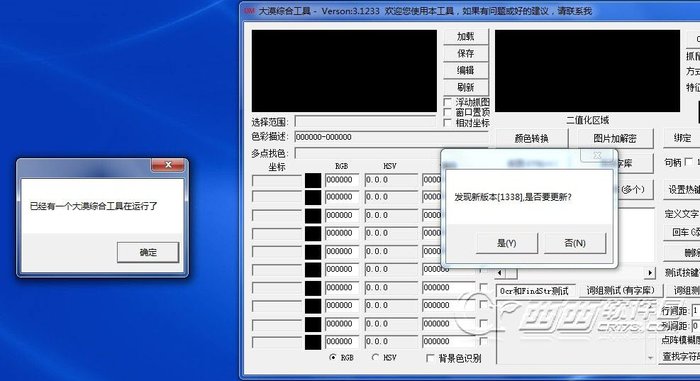Click the 二值化区域 black preview area
700x381 pixels.
coord(588,71)
